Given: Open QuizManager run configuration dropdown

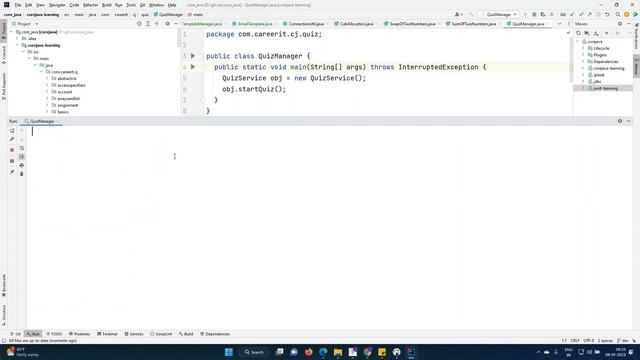Looking at the screenshot, I should pyautogui.click(x=500, y=14).
